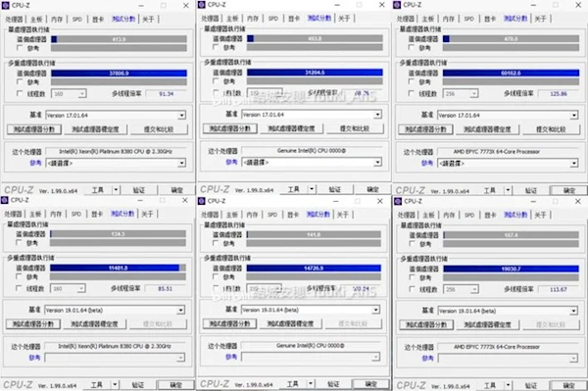Open 工具 arrow menu in EPYC 7773X v19.01.64 beta window
588x391 pixels.
[508, 385]
